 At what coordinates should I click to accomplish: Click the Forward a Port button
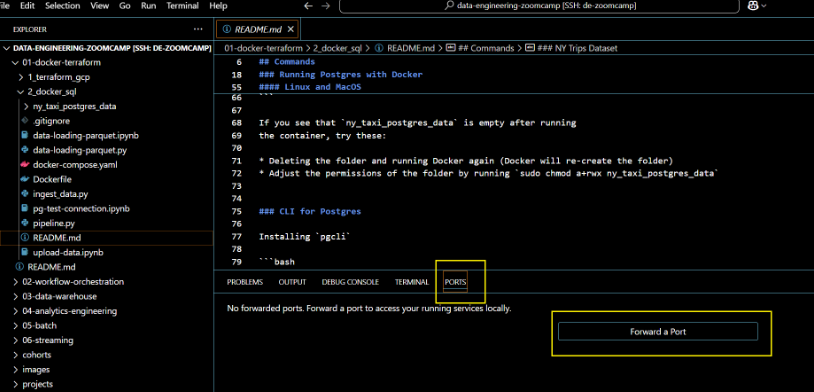(x=658, y=332)
